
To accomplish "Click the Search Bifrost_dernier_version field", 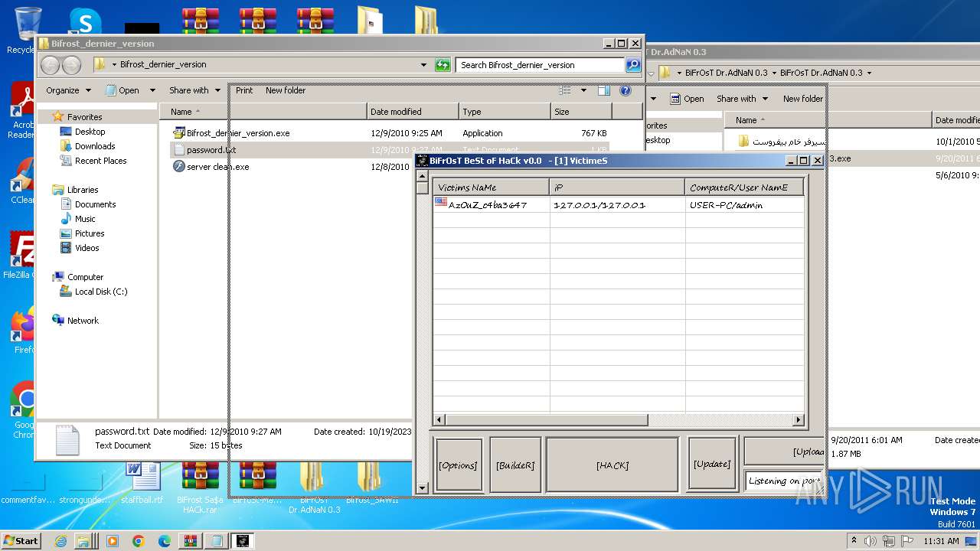I will [540, 65].
